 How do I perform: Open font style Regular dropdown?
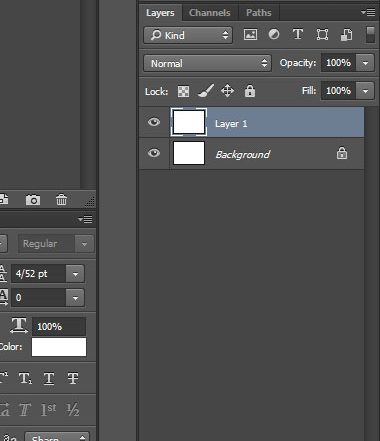click(56, 244)
